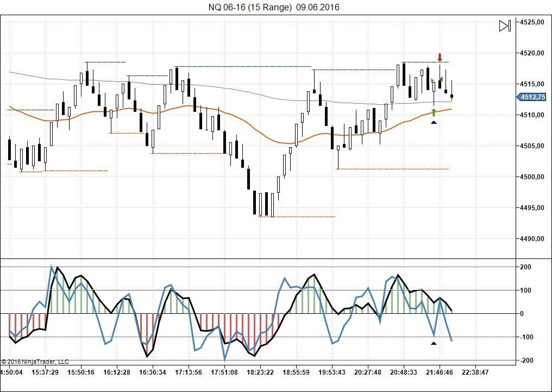Click the chart title NQ 06-16 (15 Range)
Viewport: 552px width, 392px height.
pos(250,7)
